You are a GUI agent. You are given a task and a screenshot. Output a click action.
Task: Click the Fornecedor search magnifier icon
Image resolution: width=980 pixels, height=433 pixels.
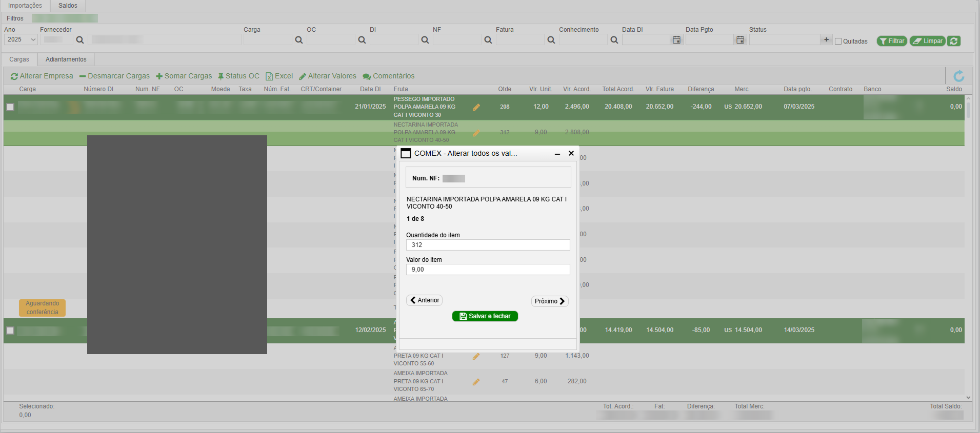pos(80,40)
